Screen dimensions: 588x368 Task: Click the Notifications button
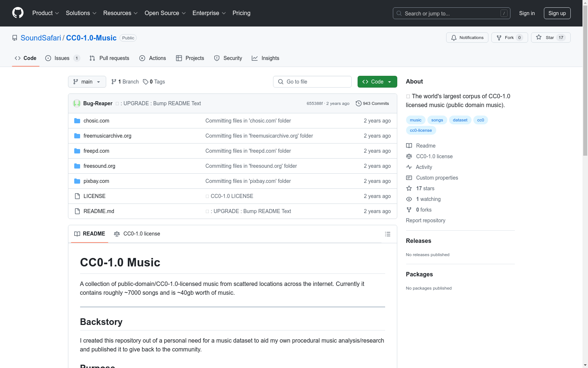pos(467,38)
